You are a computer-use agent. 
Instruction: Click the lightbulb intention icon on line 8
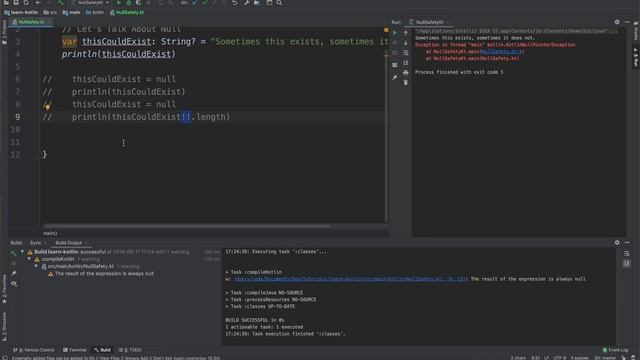click(47, 107)
